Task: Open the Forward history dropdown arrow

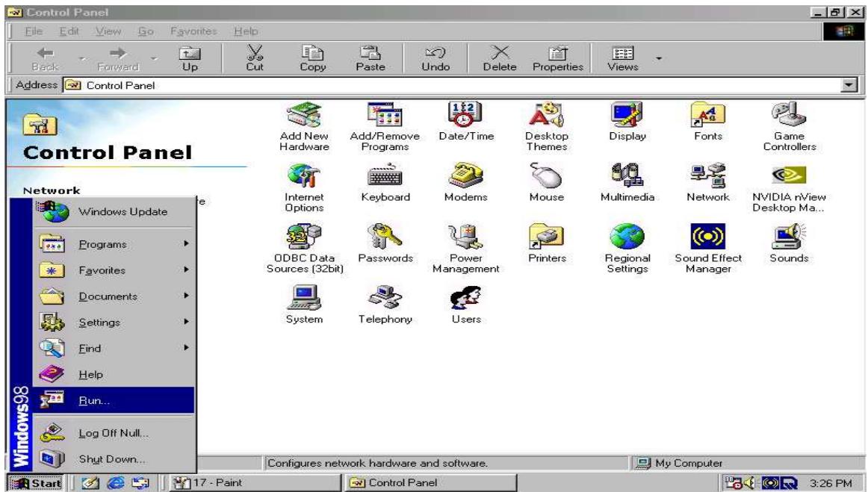Action: [x=155, y=58]
